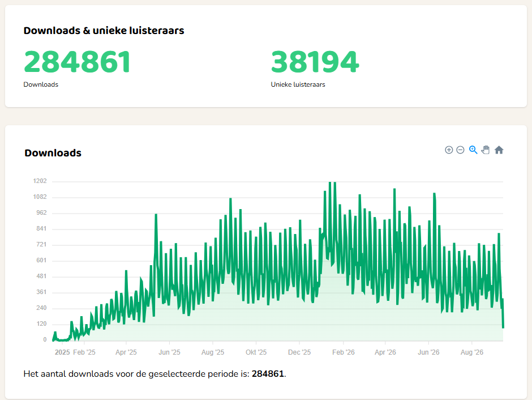
Task: Enable the panning hand tool
Action: pyautogui.click(x=486, y=150)
